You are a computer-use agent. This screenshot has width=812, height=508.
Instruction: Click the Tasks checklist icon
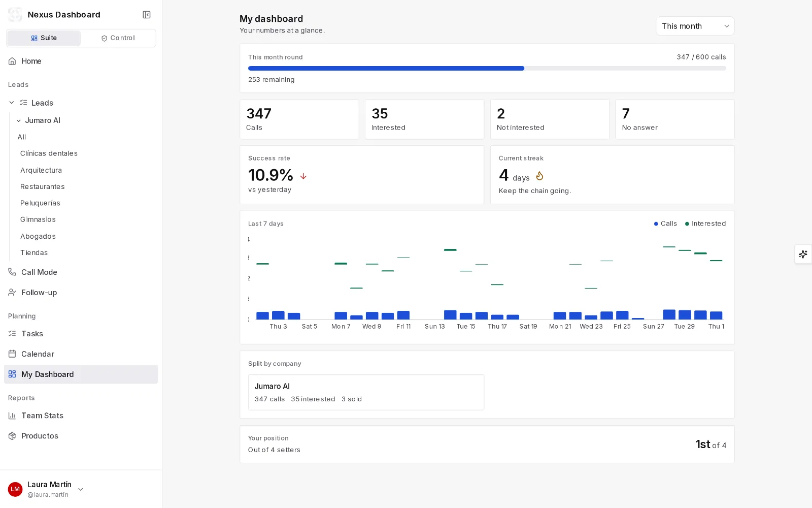pyautogui.click(x=12, y=333)
